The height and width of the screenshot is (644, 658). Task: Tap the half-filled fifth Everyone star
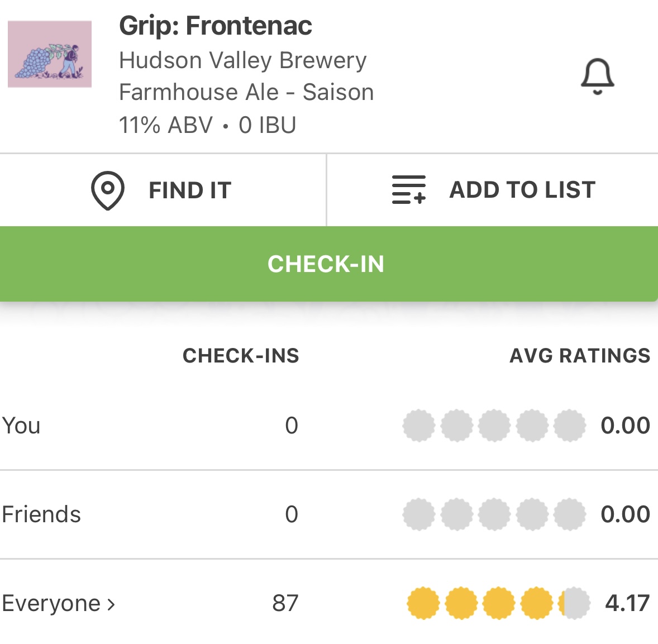pos(574,603)
